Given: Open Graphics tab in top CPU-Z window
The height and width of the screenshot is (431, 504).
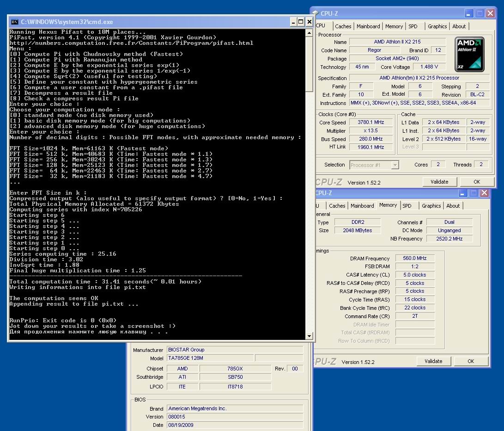Looking at the screenshot, I should [437, 26].
